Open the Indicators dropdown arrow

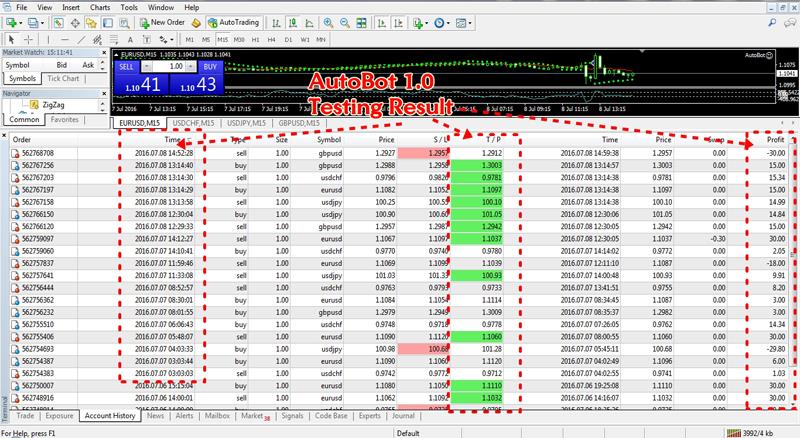pyautogui.click(x=427, y=23)
